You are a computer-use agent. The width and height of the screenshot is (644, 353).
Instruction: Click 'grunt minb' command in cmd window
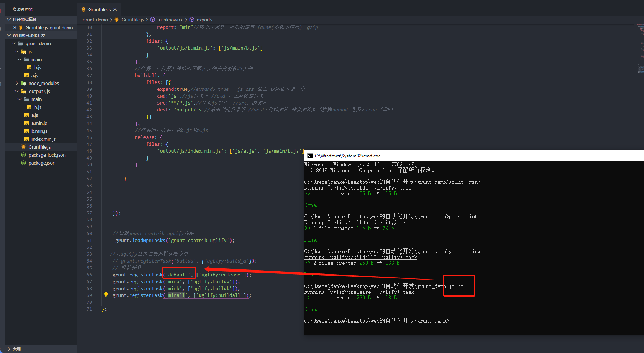pyautogui.click(x=463, y=217)
